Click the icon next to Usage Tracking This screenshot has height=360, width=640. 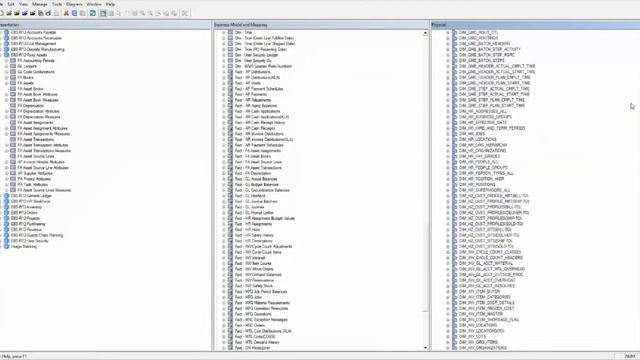click(6, 247)
